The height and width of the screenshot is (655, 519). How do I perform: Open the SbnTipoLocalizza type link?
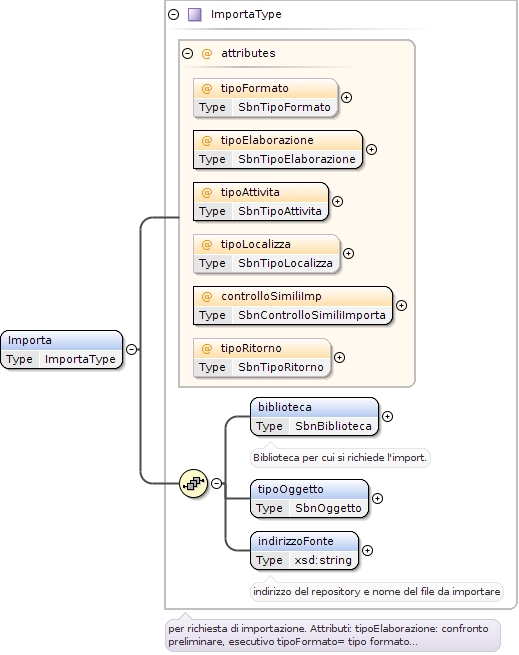pos(285,263)
